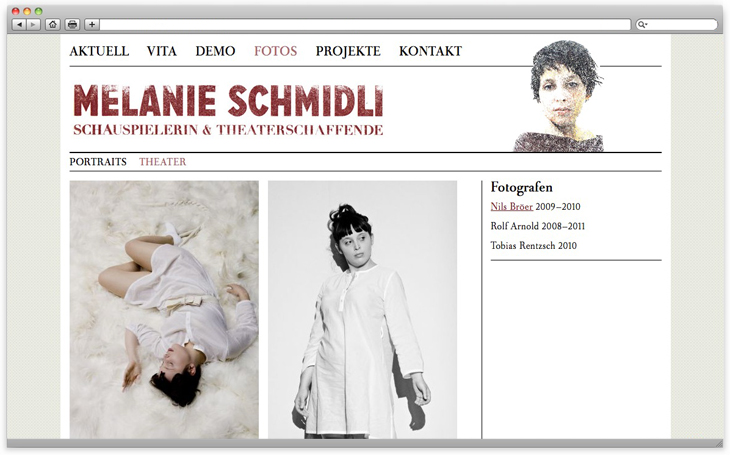Click the magnifier icon in the search field
Image resolution: width=730 pixels, height=455 pixels.
(642, 24)
